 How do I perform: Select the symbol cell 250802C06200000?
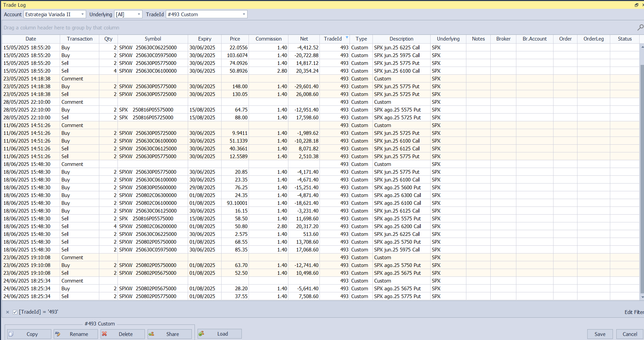(153, 226)
